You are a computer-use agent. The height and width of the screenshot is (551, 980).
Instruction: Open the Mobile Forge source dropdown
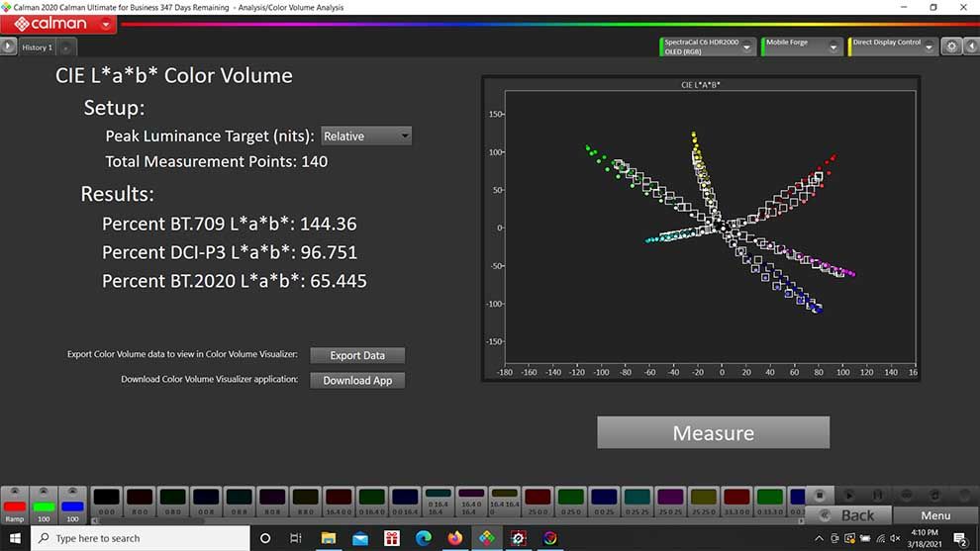click(x=802, y=46)
